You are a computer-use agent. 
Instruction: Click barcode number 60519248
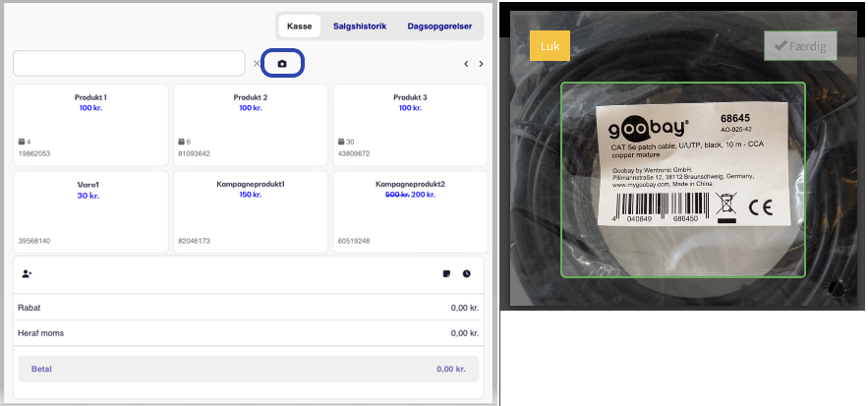pos(354,242)
